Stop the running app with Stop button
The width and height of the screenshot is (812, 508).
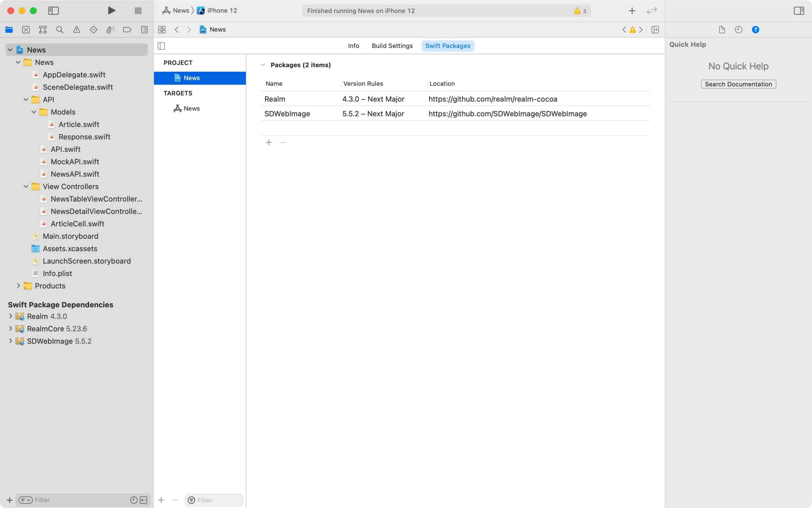pos(138,11)
